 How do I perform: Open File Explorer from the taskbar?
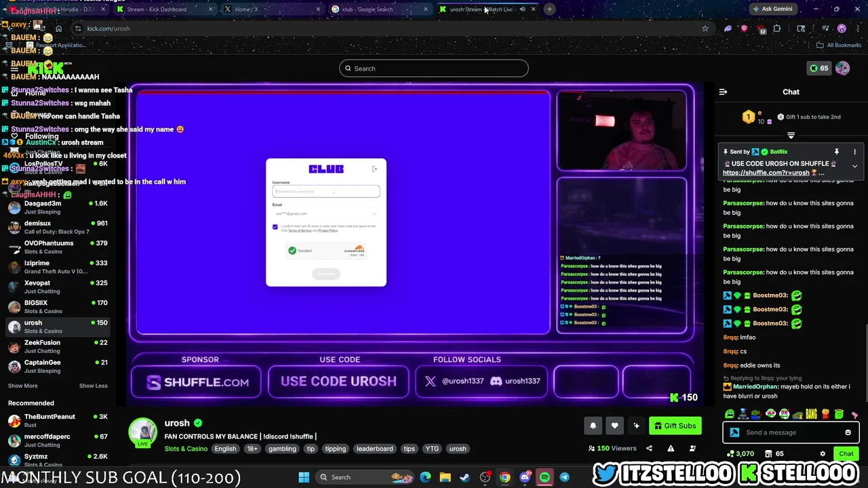(445, 477)
